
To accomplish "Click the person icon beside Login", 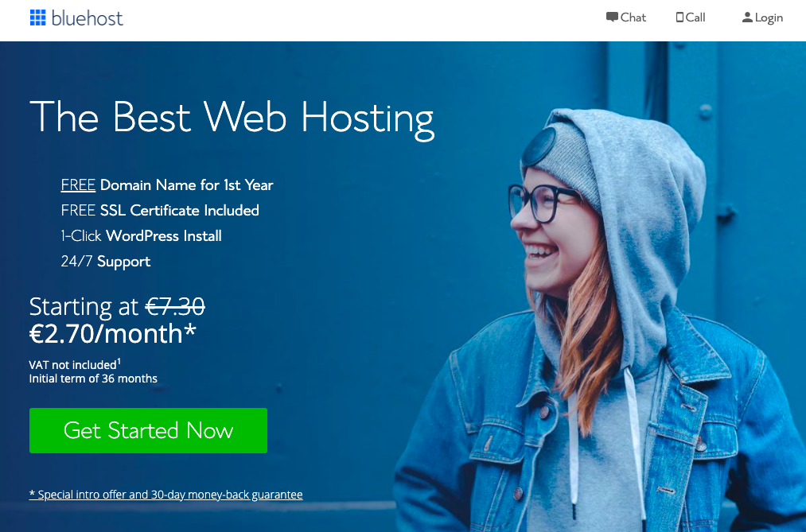I will 747,17.
